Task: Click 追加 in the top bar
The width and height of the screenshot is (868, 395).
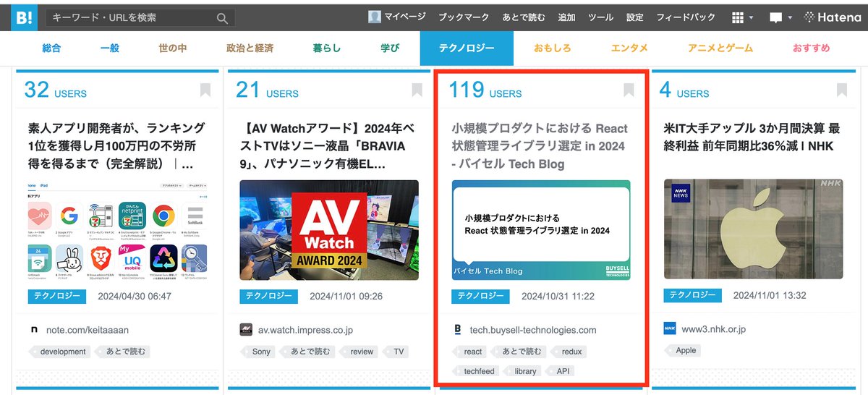Action: click(567, 17)
